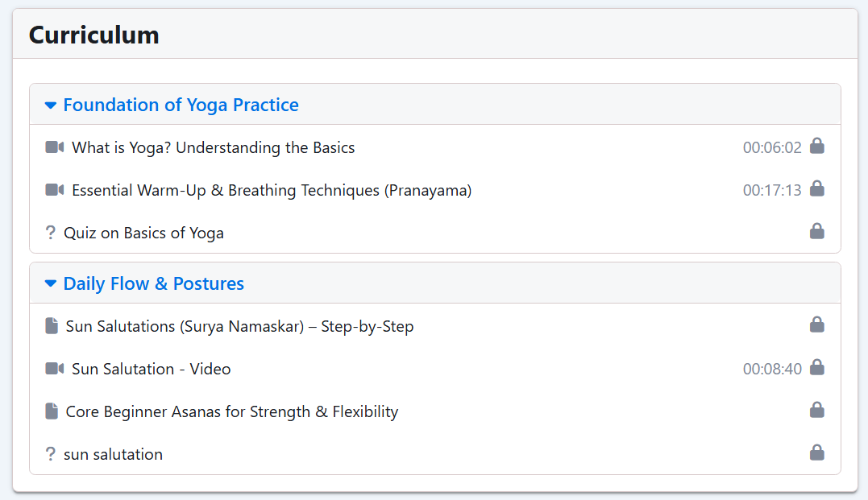Click lock icon for Quiz on Basics of Yoga
868x500 pixels.
(x=817, y=231)
